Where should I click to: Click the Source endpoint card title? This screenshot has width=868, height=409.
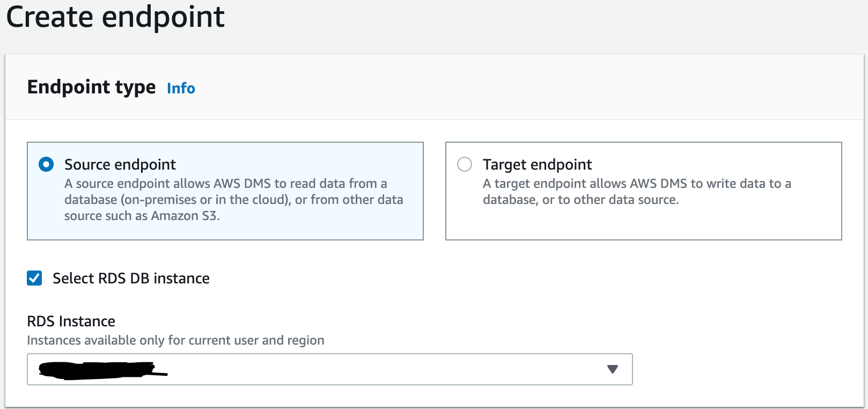point(120,164)
